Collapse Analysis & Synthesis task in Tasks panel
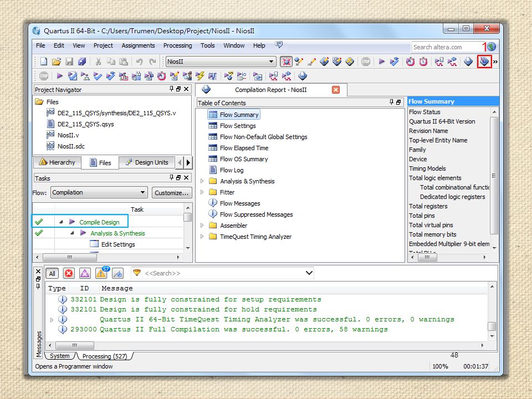Screen dimensions: 532x399 (72, 233)
